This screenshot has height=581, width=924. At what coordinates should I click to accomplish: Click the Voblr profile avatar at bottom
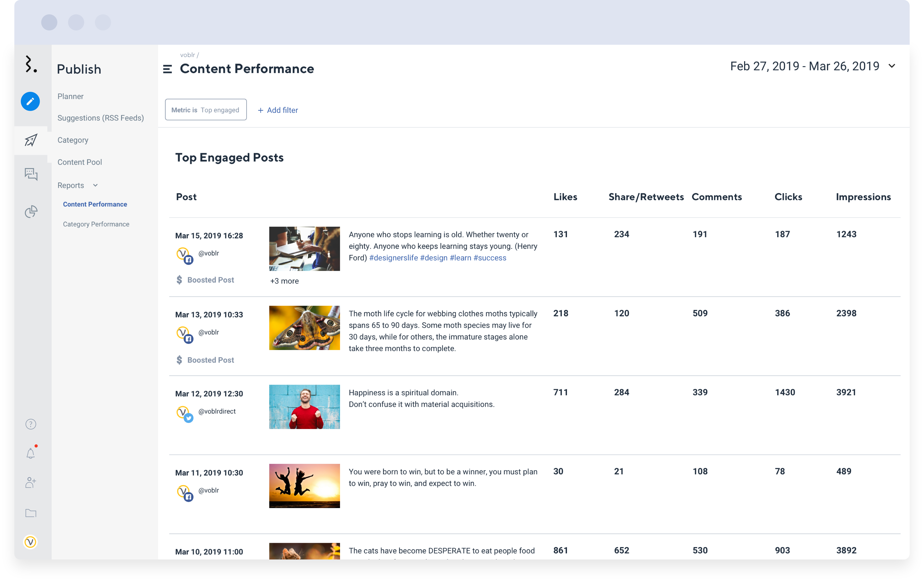point(30,542)
